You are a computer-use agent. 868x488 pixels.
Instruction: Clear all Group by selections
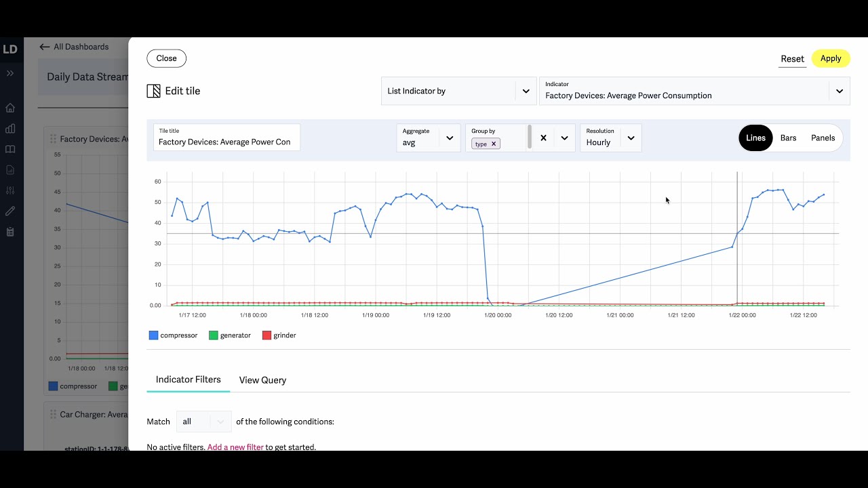[543, 138]
